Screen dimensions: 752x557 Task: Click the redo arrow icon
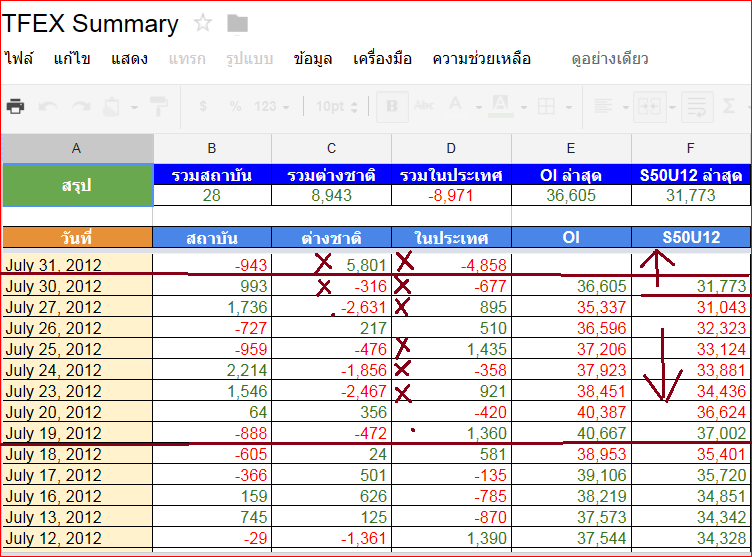click(81, 106)
